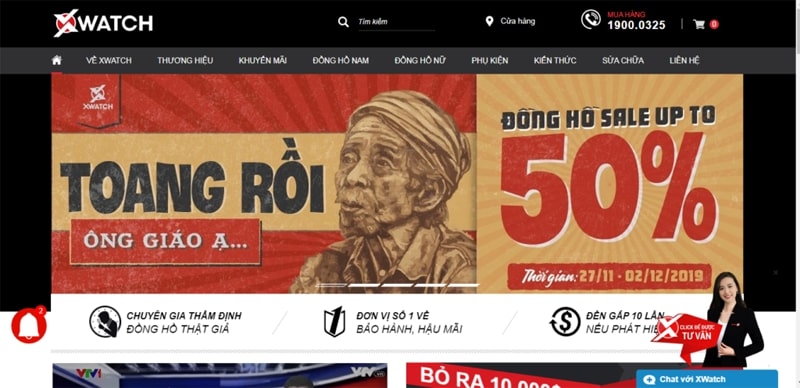This screenshot has width=800, height=388.
Task: Open the BỎ RA 10.000 promo banner
Action: click(520, 375)
